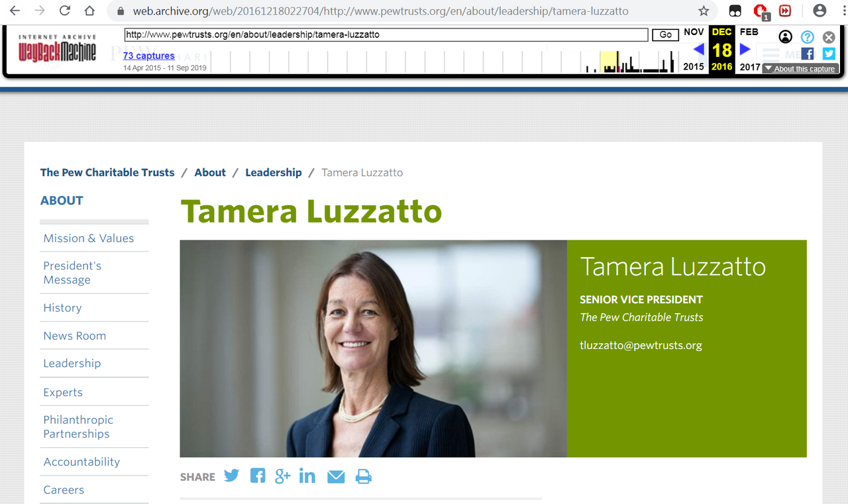Open Accountability in the sidebar
The width and height of the screenshot is (848, 504).
click(x=81, y=462)
